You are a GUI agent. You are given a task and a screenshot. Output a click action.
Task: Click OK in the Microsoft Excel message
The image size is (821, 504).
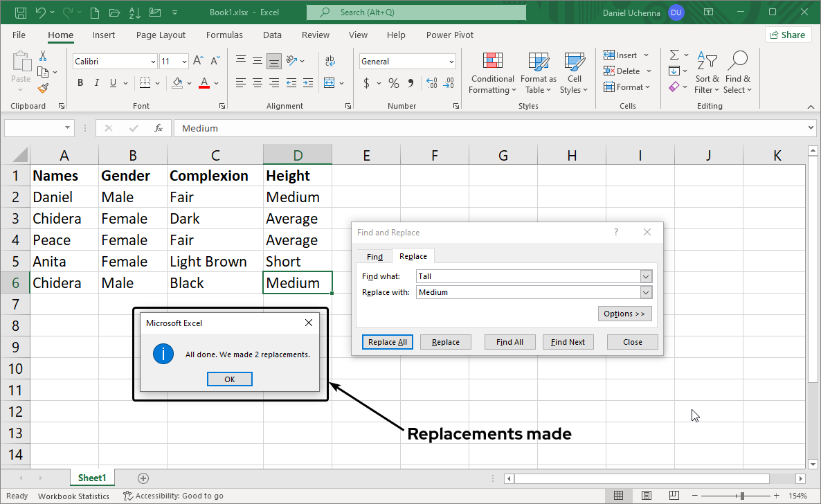230,379
